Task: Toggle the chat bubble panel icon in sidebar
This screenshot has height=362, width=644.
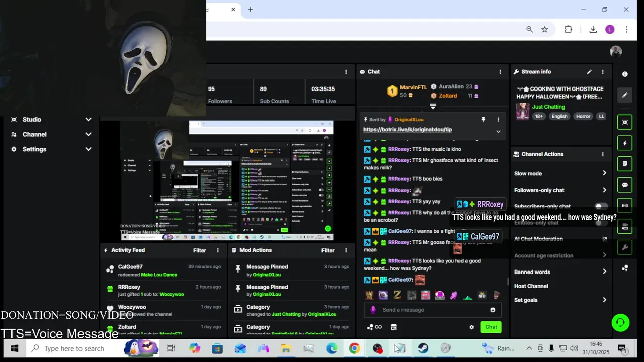Action: coord(625,185)
